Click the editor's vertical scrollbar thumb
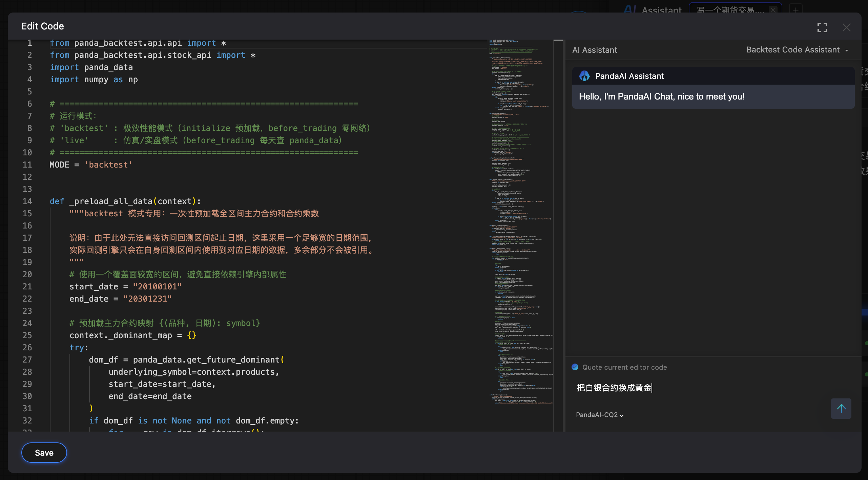The width and height of the screenshot is (868, 480). point(558,41)
